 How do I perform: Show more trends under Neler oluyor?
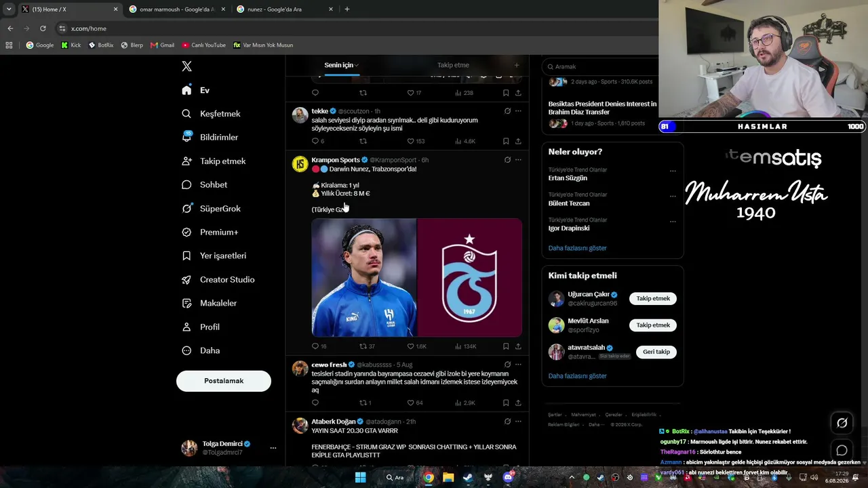578,248
